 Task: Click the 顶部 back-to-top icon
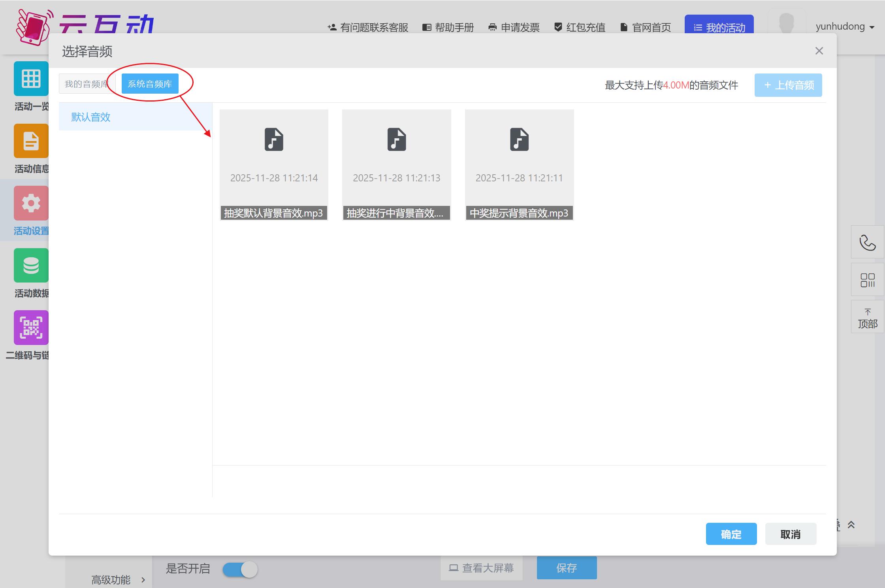tap(868, 317)
